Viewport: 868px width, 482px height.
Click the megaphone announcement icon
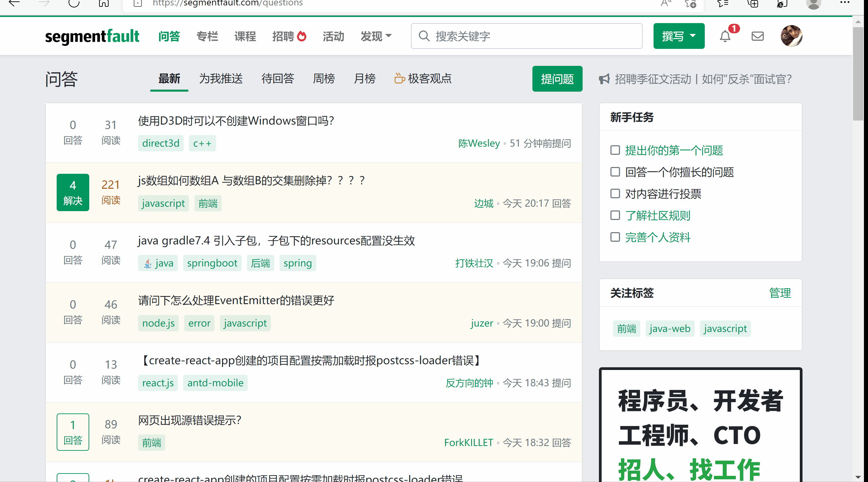point(604,79)
